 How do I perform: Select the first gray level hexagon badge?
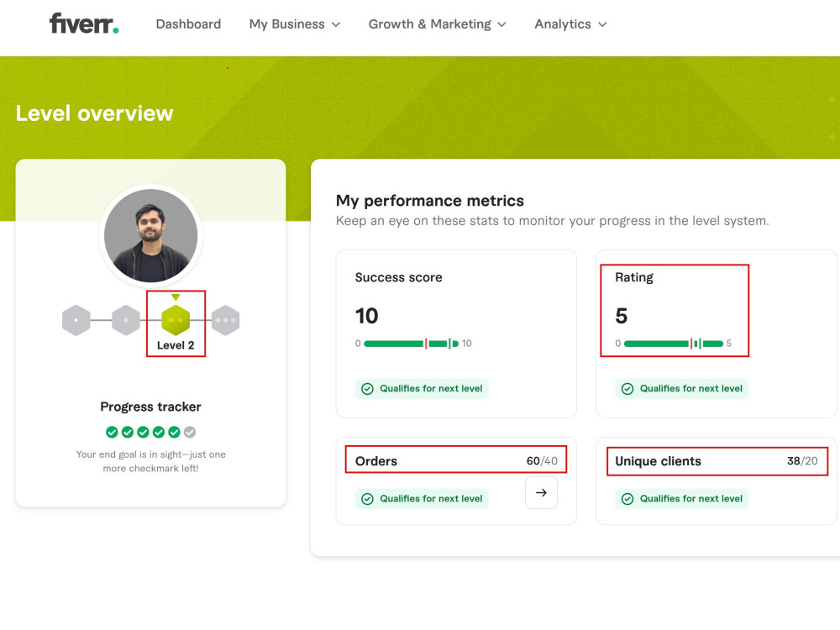pos(76,320)
